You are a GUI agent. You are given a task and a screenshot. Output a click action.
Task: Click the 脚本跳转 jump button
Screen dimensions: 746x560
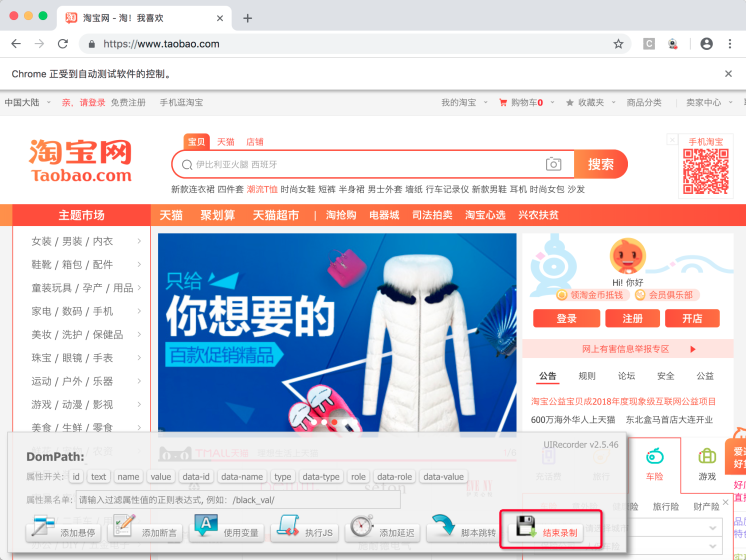click(x=464, y=528)
